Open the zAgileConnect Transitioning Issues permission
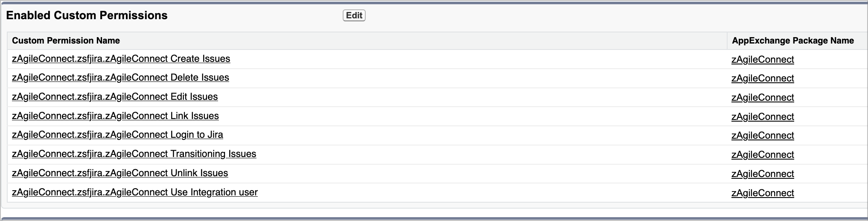 pyautogui.click(x=134, y=154)
